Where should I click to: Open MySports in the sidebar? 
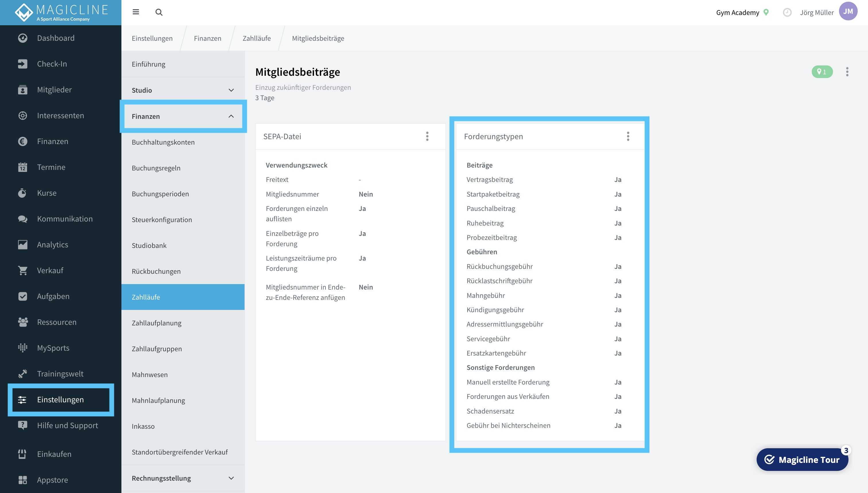(61, 348)
